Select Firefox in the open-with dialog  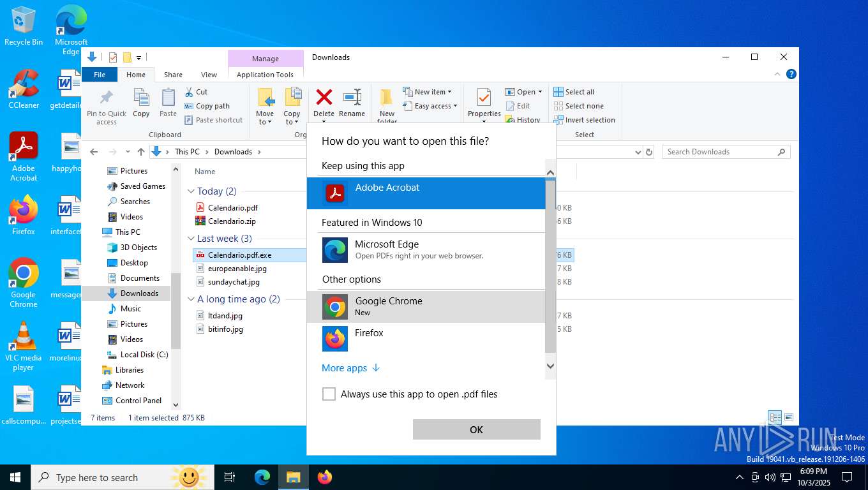[426, 338]
